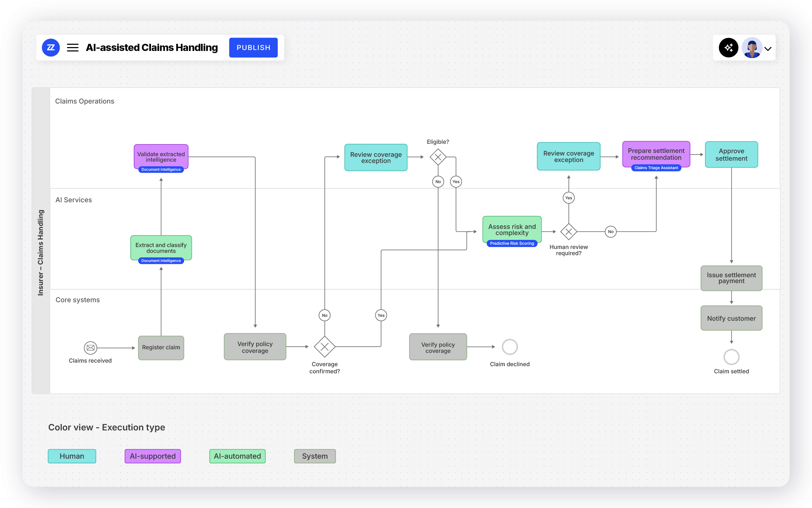812x508 pixels.
Task: Select the Eligible gateway diamond
Action: pyautogui.click(x=438, y=157)
